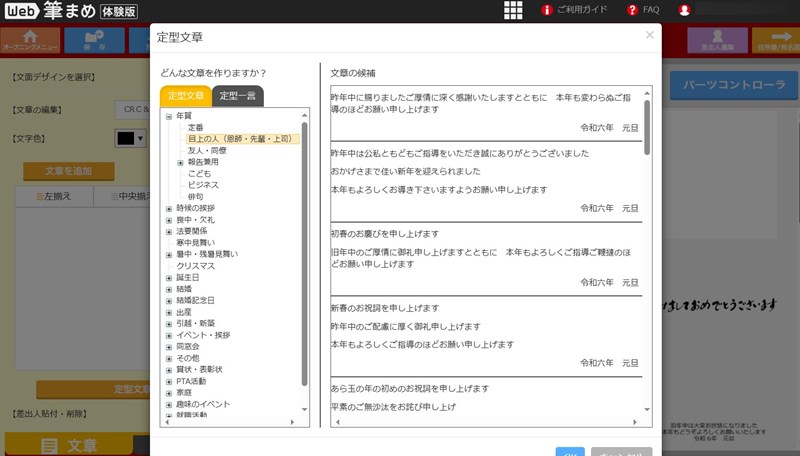Choose candidate starting 昨年中は公私ともどもご指導
Viewport: 800px width, 456px height.
(486, 181)
